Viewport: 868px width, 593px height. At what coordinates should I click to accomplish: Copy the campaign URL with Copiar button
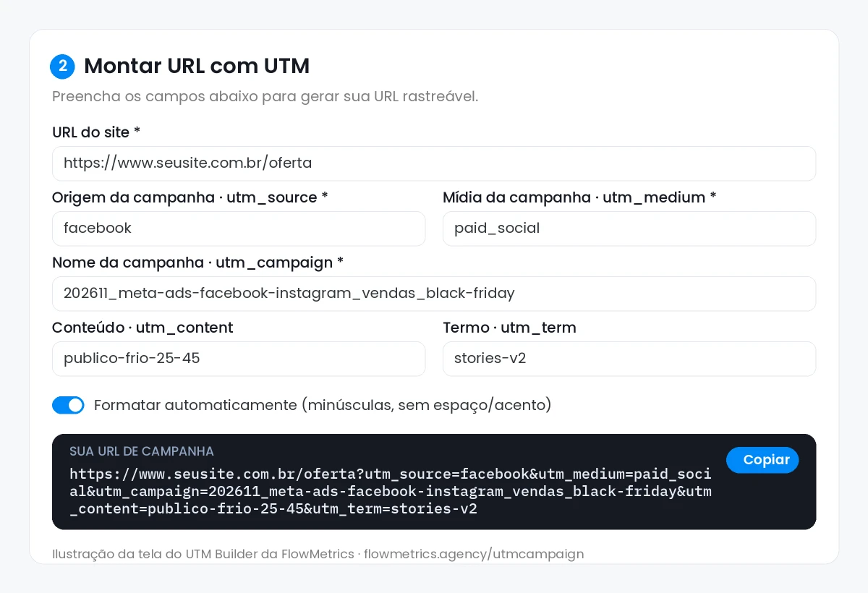762,460
